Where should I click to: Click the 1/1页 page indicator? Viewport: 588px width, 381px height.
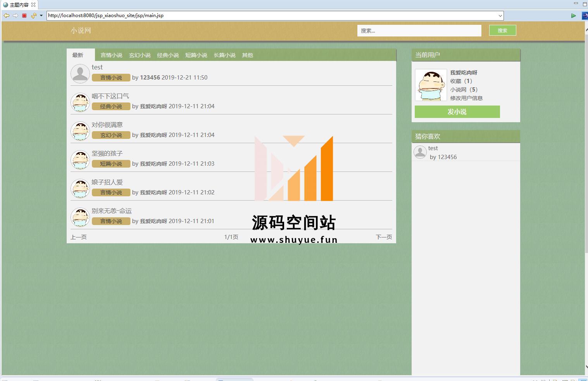coord(231,237)
